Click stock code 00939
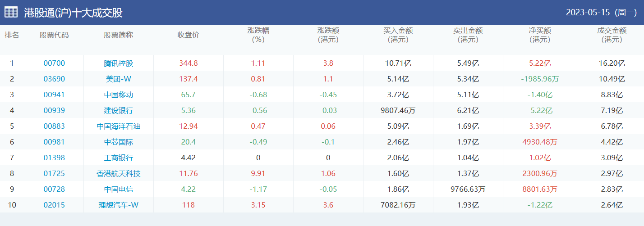The image size is (644, 226). (54, 111)
